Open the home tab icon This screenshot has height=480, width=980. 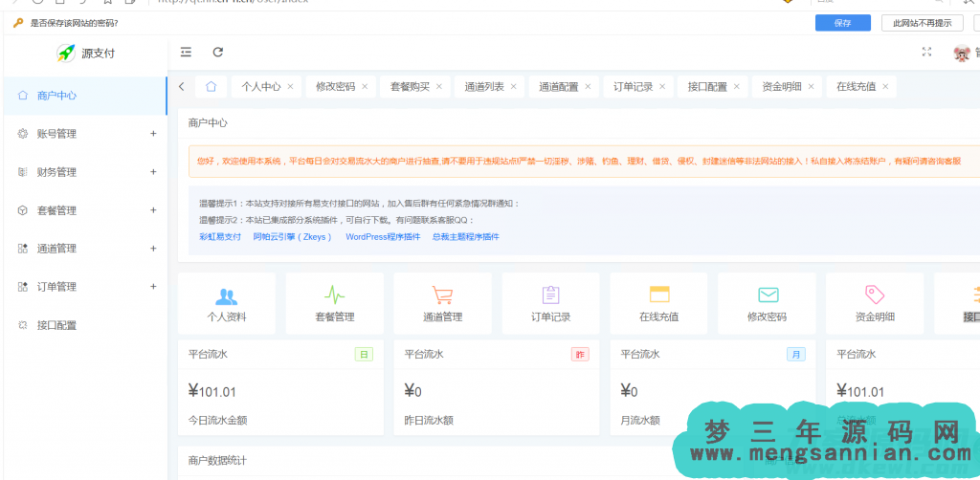click(212, 87)
